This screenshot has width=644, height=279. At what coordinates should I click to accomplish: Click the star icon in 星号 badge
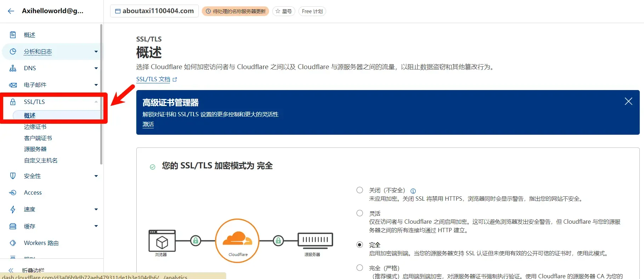[278, 11]
